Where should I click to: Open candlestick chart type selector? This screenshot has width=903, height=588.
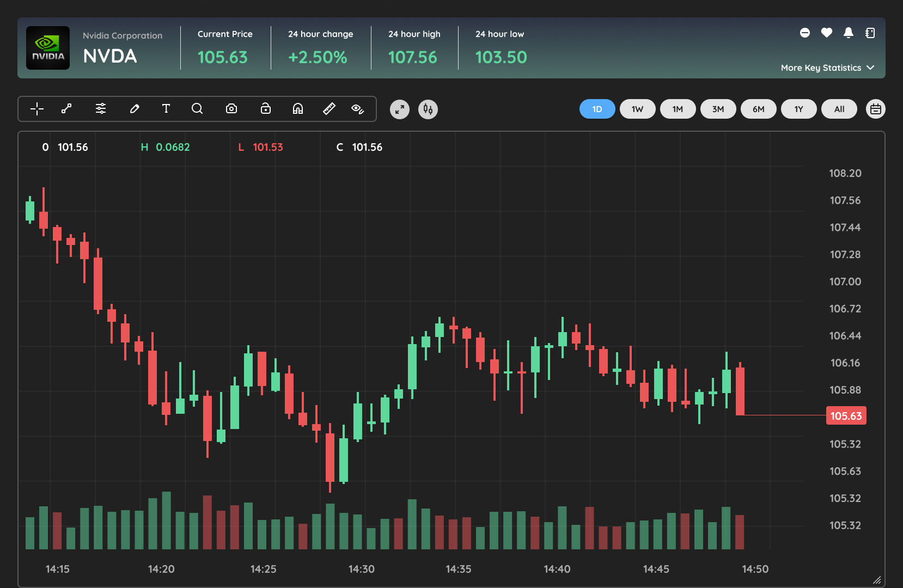(x=428, y=109)
